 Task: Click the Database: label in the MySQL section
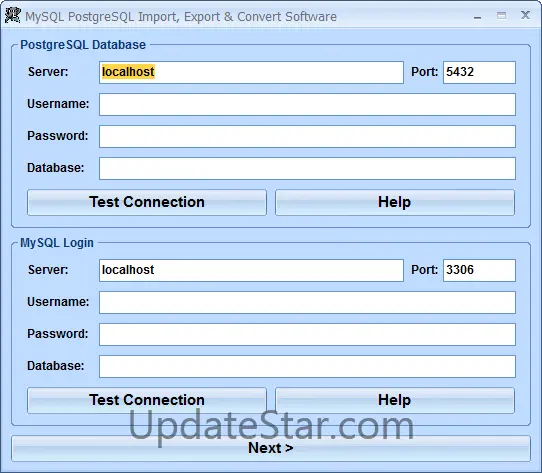point(56,366)
